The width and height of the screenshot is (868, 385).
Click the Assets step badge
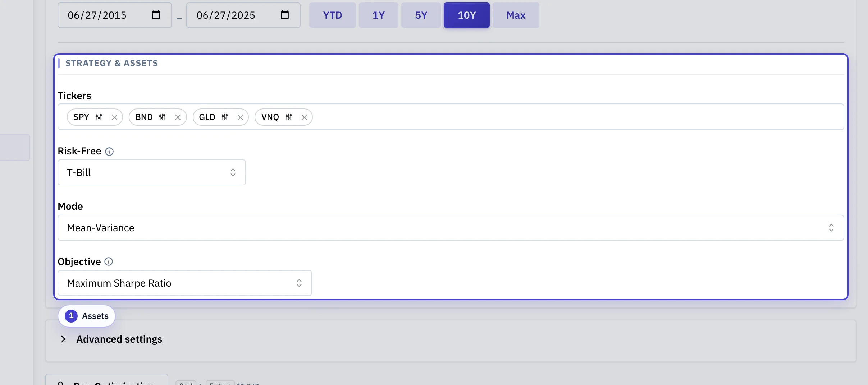87,316
